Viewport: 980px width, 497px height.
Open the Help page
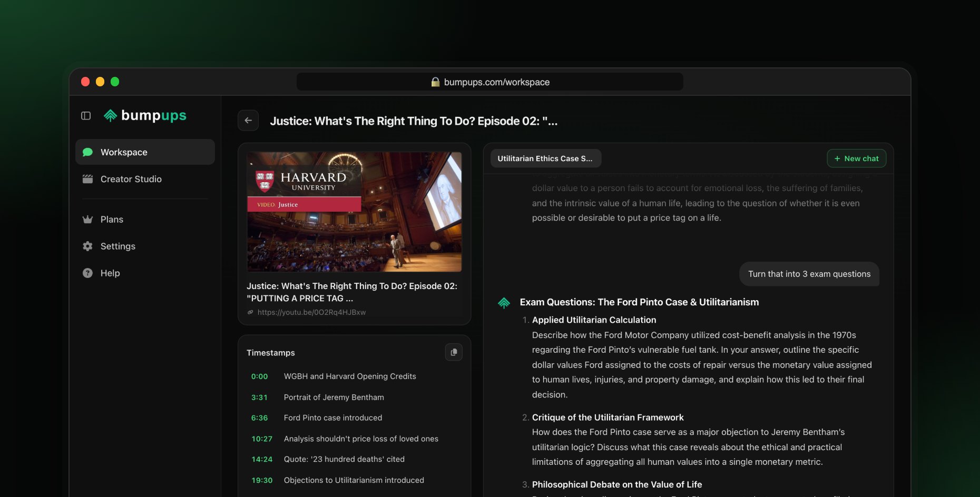(145, 273)
